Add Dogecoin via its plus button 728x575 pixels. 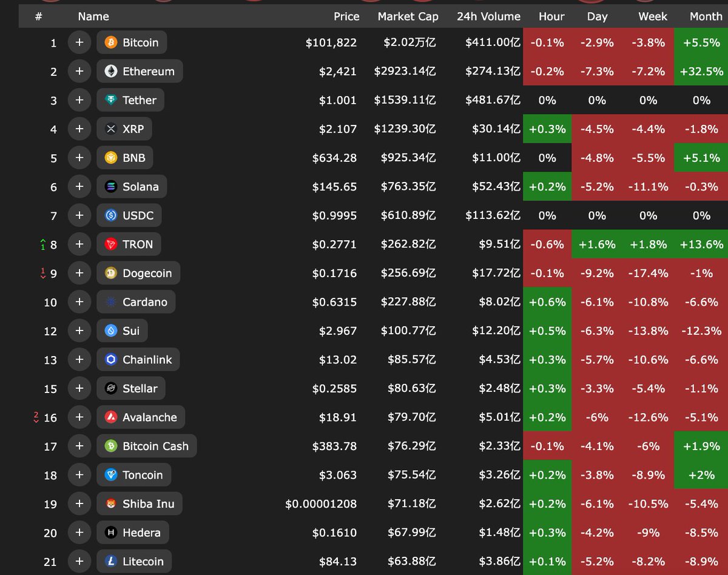point(79,273)
